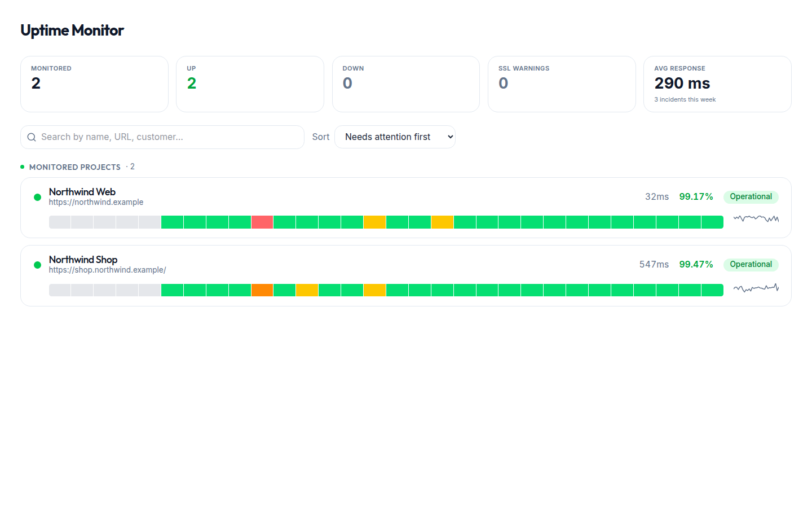
Task: Open the Northwind Shop response sparkline
Action: pyautogui.click(x=756, y=288)
